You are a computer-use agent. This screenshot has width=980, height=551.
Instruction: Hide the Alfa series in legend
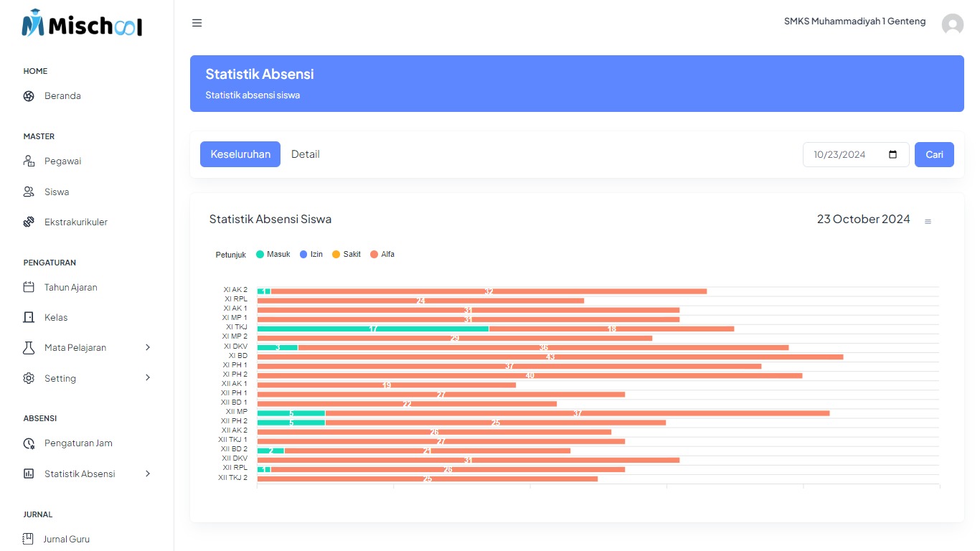[x=382, y=255]
